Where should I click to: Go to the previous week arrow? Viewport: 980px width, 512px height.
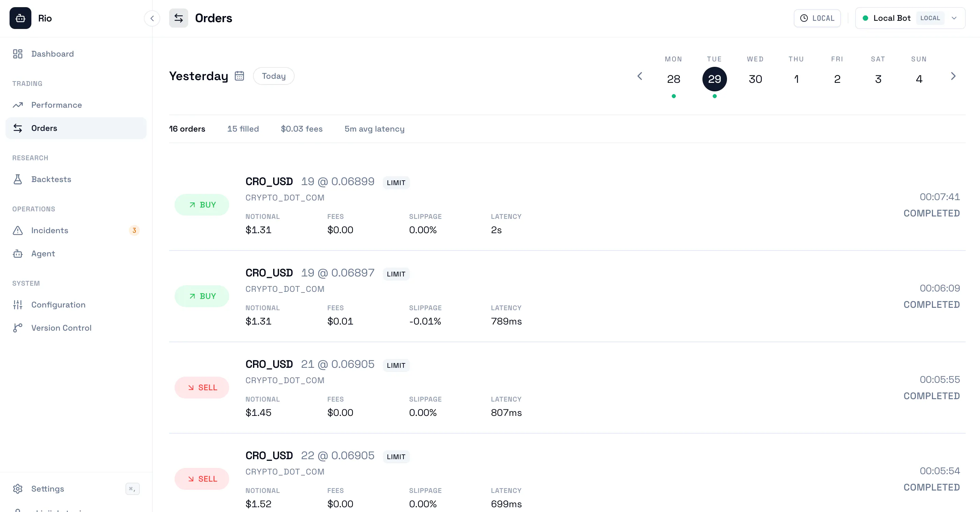[x=639, y=76]
